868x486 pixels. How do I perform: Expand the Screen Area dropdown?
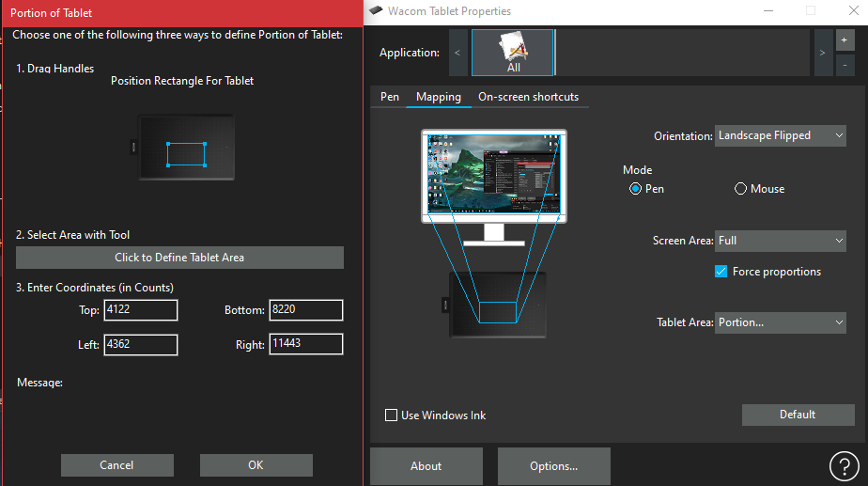click(781, 241)
